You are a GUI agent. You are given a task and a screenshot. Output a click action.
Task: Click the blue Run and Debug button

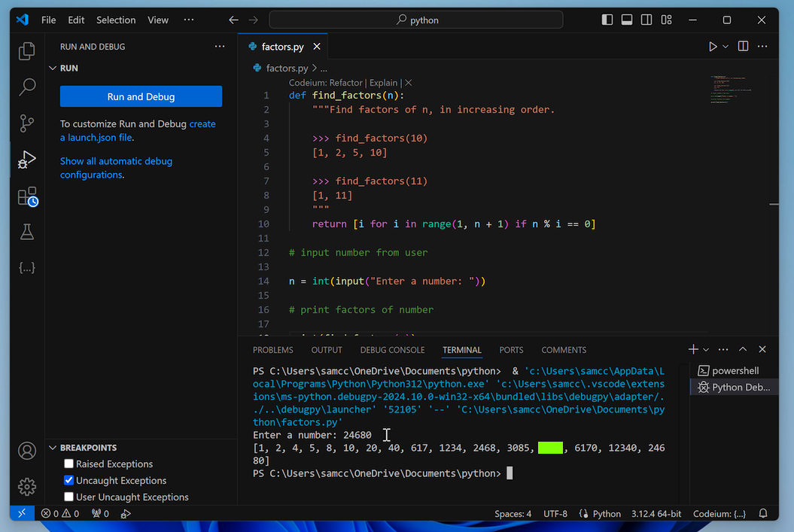click(141, 96)
